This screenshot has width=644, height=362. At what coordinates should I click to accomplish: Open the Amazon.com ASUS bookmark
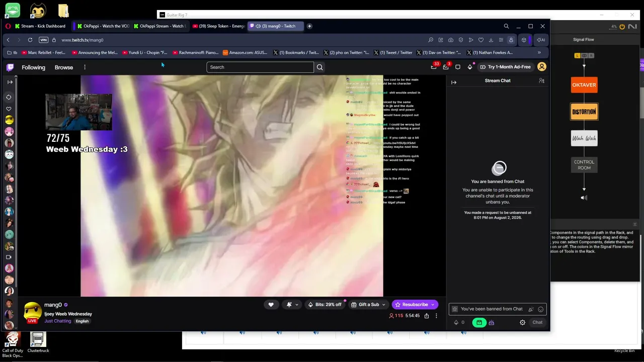(x=246, y=52)
